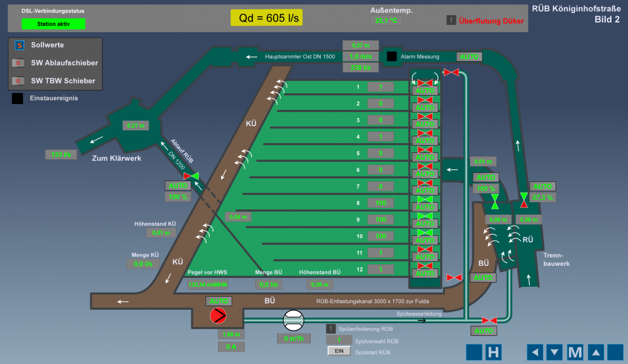
Task: Click the Überflutung Düker warning icon
Action: point(451,20)
